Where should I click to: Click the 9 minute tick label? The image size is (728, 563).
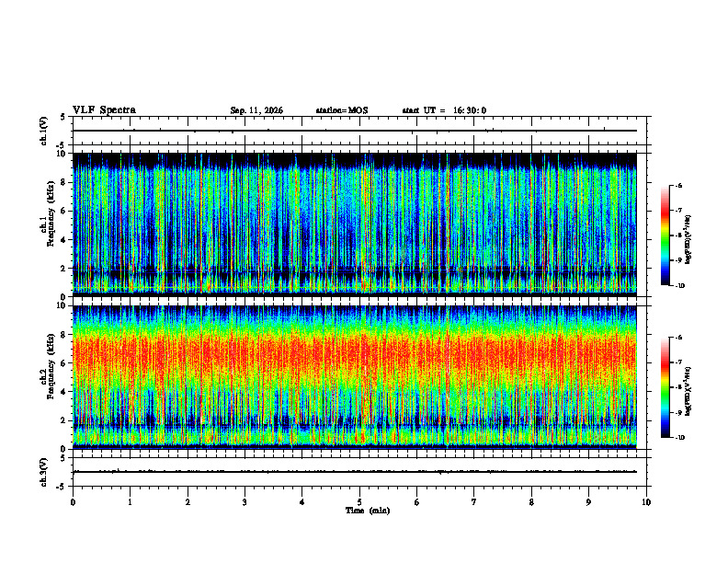[588, 502]
